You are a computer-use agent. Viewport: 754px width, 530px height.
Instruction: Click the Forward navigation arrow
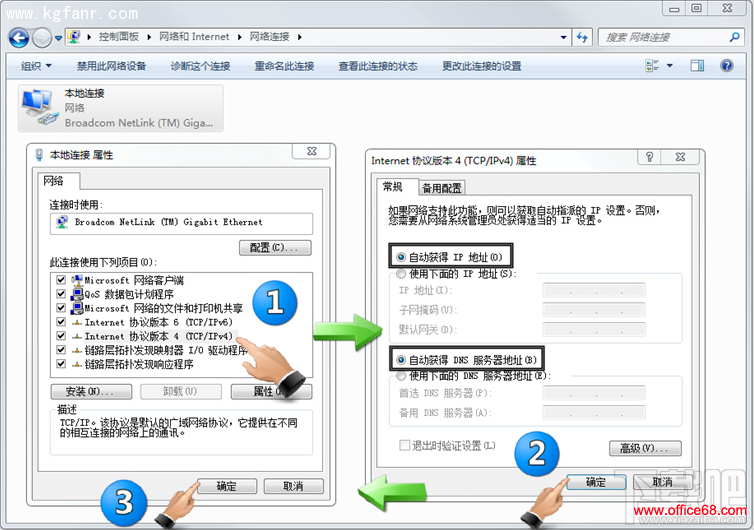pos(42,38)
